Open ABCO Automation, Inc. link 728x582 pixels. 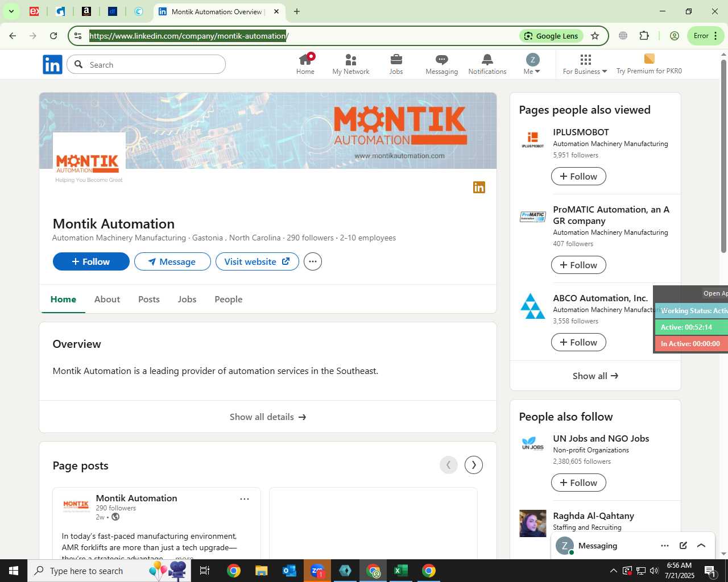pos(600,298)
